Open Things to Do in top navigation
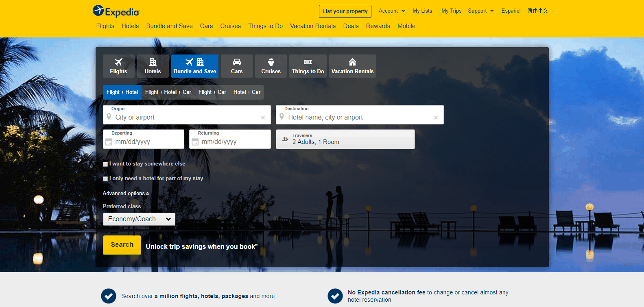This screenshot has width=644, height=307. (x=266, y=26)
